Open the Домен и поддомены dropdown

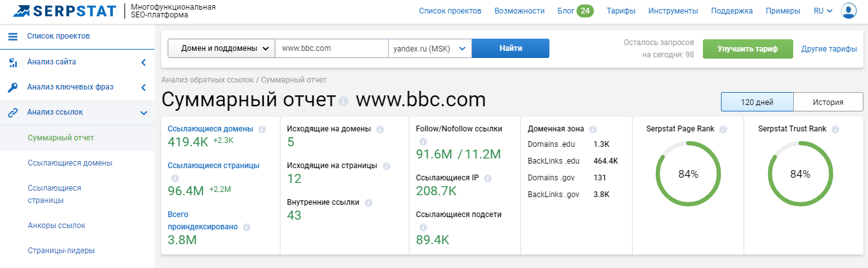221,48
